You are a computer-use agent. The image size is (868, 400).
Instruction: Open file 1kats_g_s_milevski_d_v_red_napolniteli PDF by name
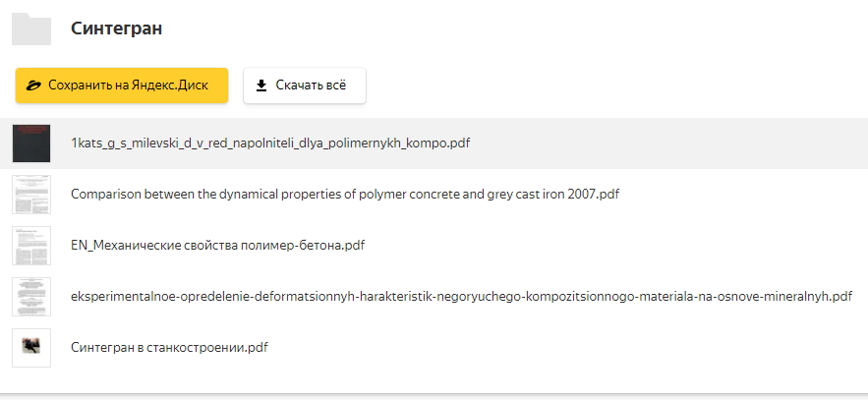tap(270, 143)
